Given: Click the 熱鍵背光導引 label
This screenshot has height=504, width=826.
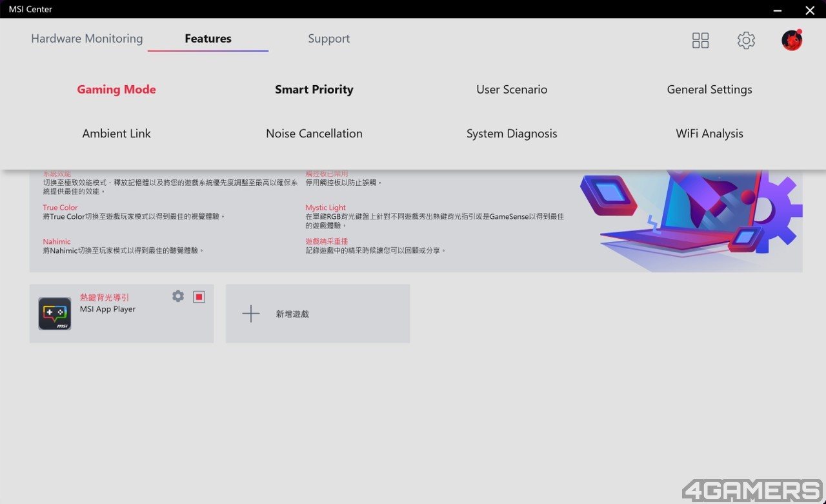Looking at the screenshot, I should [105, 297].
